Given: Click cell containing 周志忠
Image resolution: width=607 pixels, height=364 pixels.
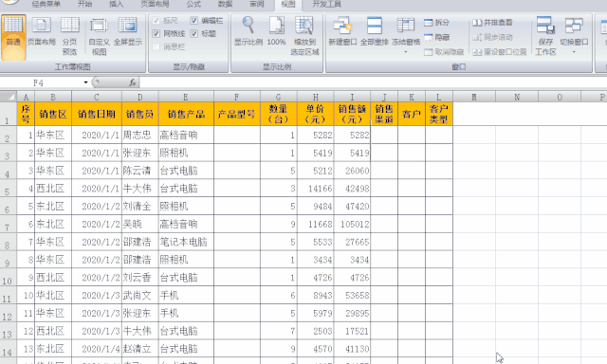Looking at the screenshot, I should (140, 135).
